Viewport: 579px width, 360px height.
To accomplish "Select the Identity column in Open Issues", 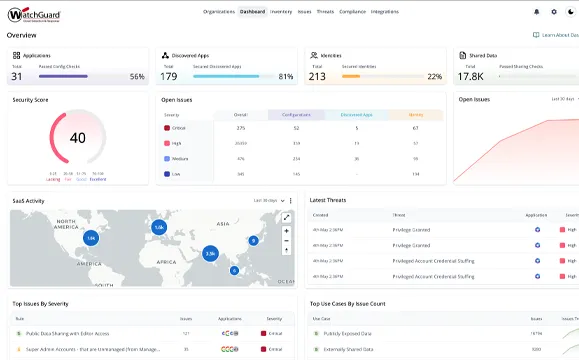I will coord(416,115).
